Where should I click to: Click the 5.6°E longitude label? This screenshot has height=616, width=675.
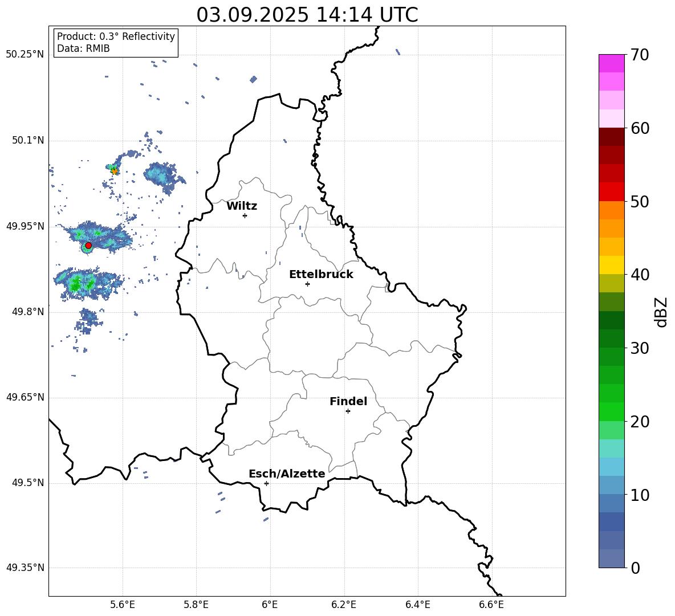(x=123, y=605)
